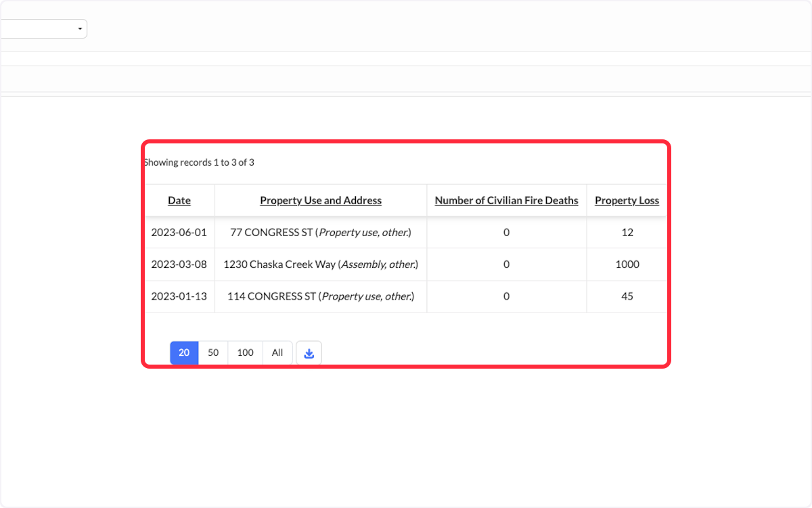
Task: Show All records
Action: click(277, 353)
